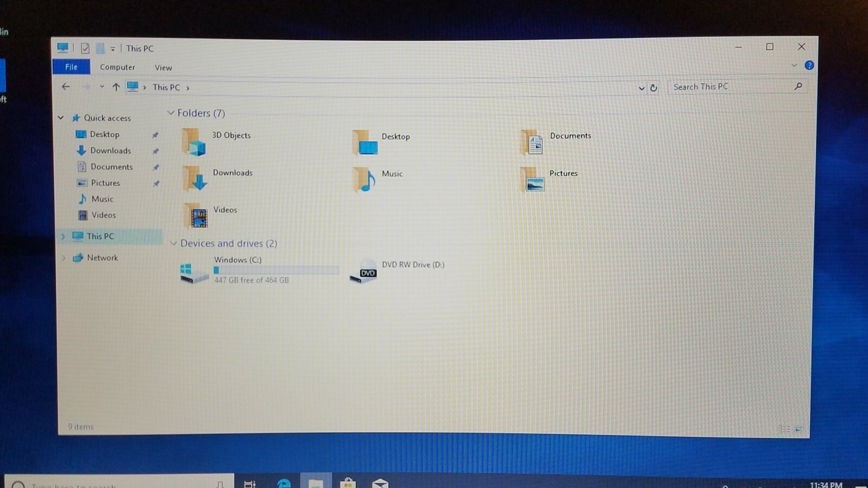Open the Desktop folder in main pane

coord(381,143)
